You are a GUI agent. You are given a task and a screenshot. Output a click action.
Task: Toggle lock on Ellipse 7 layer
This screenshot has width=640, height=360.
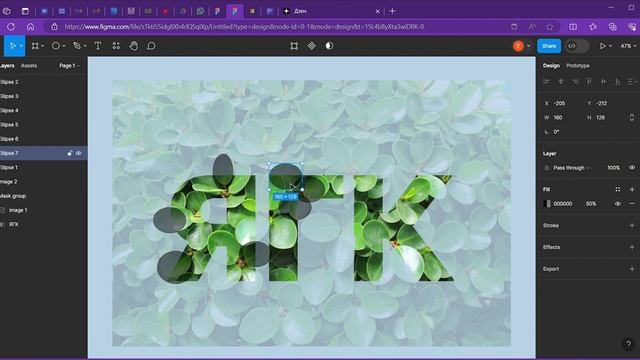(69, 153)
